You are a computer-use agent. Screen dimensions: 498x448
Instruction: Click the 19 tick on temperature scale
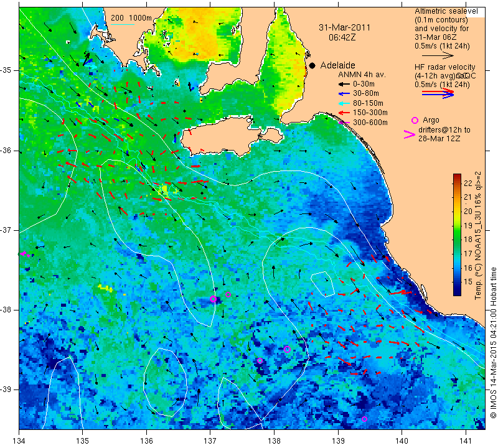click(468, 225)
